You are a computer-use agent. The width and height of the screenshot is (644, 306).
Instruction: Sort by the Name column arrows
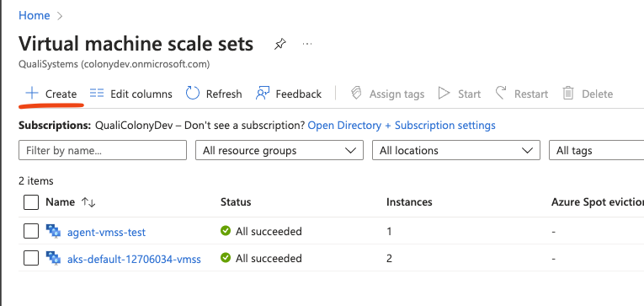tap(88, 202)
